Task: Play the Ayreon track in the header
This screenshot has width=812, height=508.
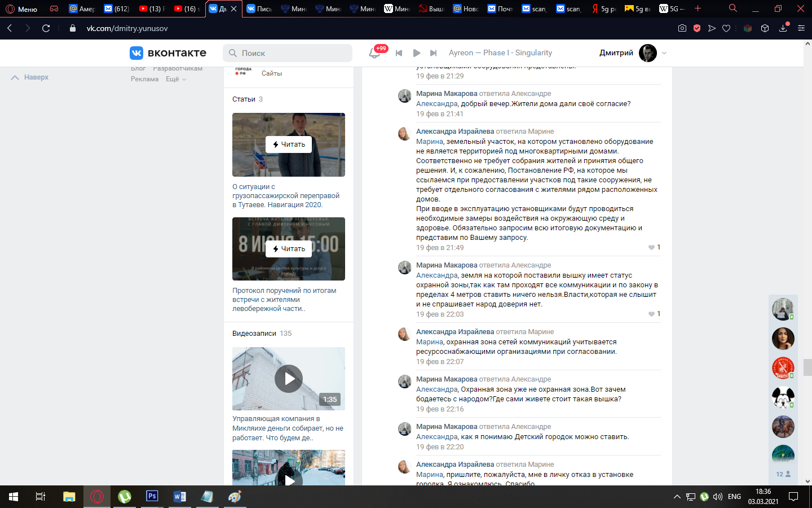Action: (417, 53)
